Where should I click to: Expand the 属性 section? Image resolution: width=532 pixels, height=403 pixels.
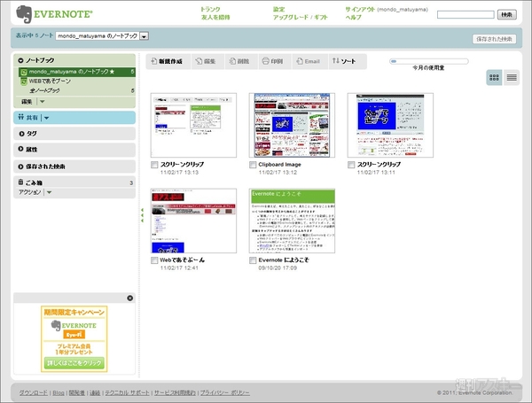(x=20, y=149)
